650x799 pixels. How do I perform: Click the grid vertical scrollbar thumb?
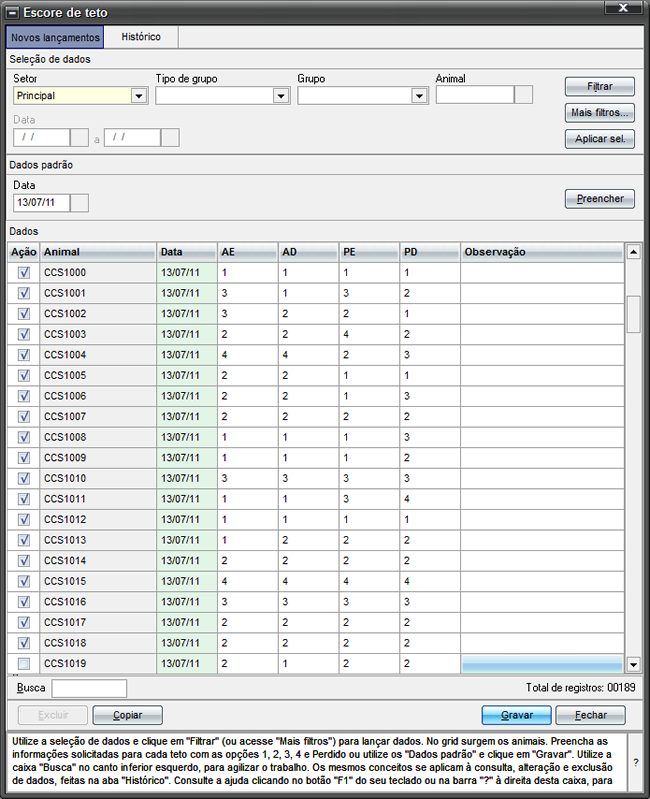click(633, 314)
